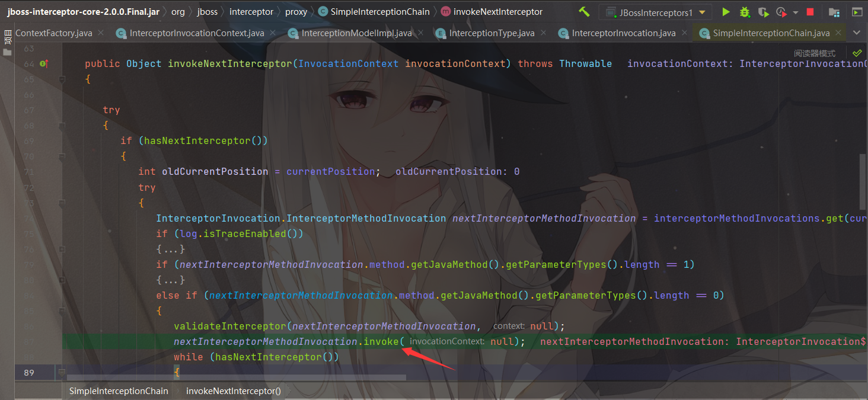The image size is (868, 400).
Task: Show the hidden editor tabs list chevron
Action: click(x=856, y=33)
